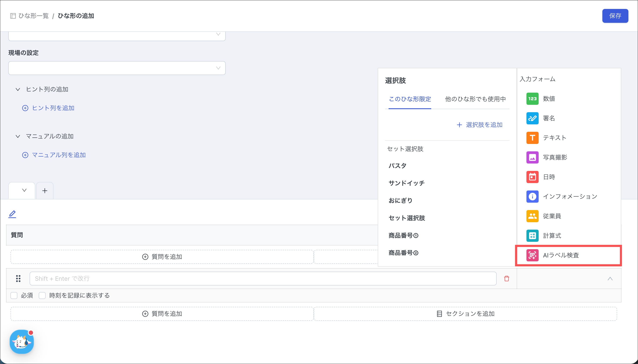
Task: Collapse the ヒント列の追加 section
Action: coord(18,89)
